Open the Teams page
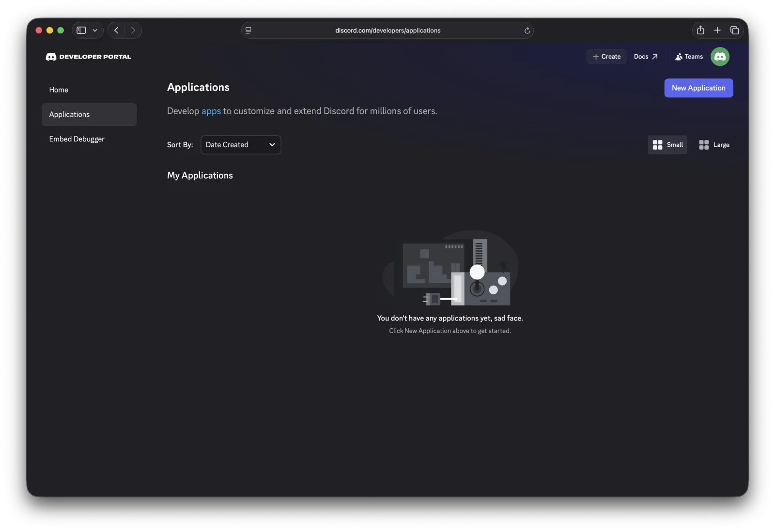 click(689, 57)
